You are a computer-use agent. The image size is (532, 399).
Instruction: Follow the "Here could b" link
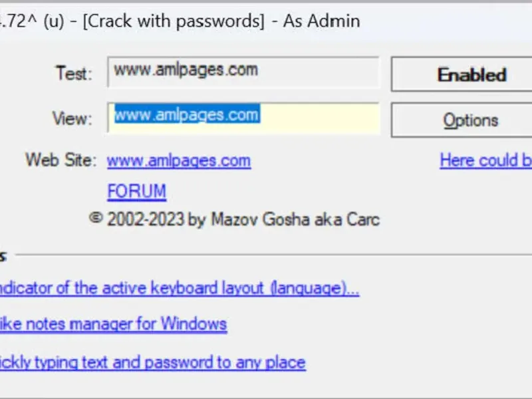485,160
